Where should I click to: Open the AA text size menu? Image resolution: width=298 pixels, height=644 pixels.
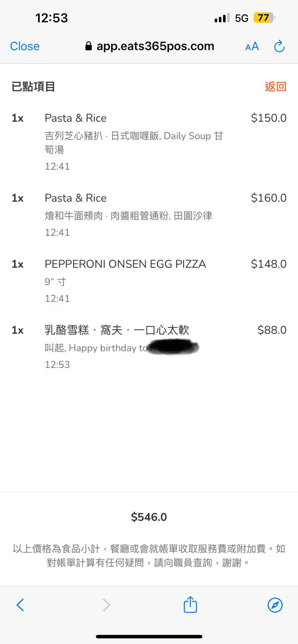pyautogui.click(x=252, y=47)
